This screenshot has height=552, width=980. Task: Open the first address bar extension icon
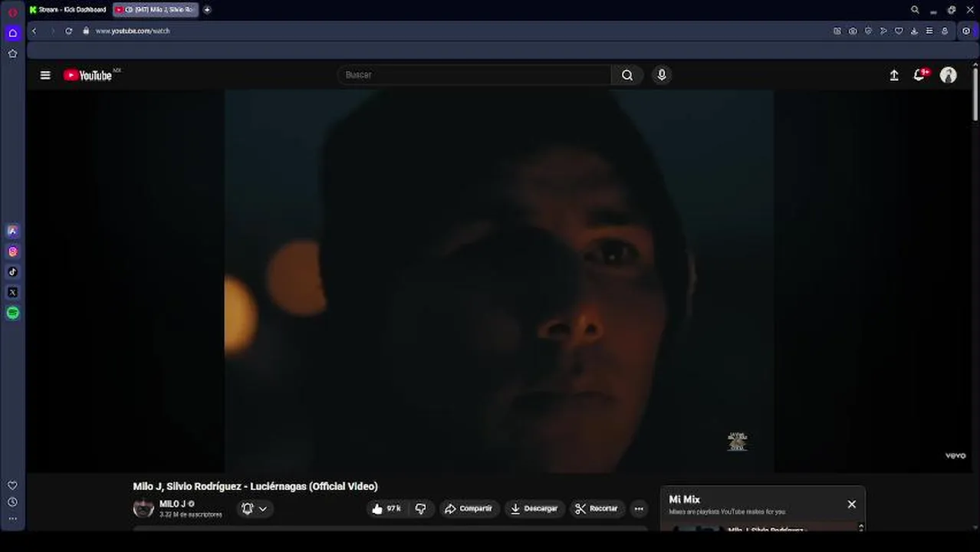click(x=837, y=31)
